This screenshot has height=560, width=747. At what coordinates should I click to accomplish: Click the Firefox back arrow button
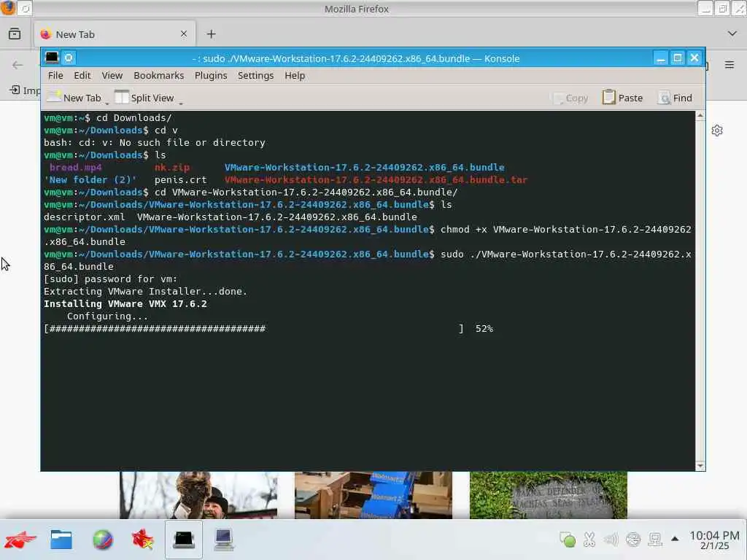(18, 65)
